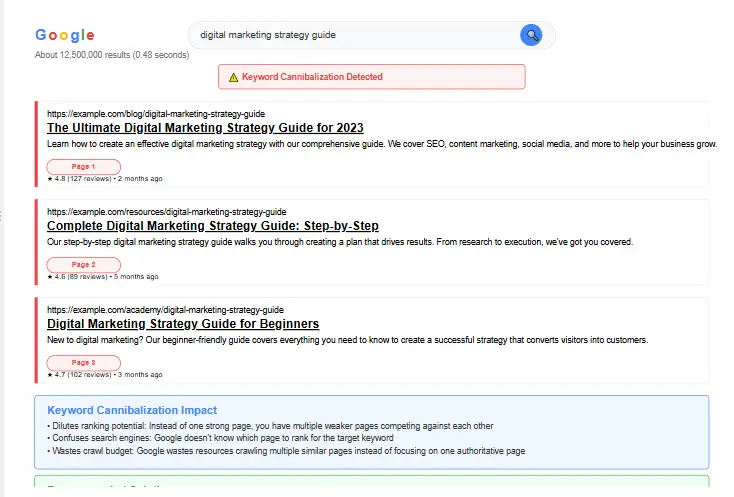Open 'The Ultimate Digital Marketing Strategy Guide for 2023'
734x497 pixels.
205,128
